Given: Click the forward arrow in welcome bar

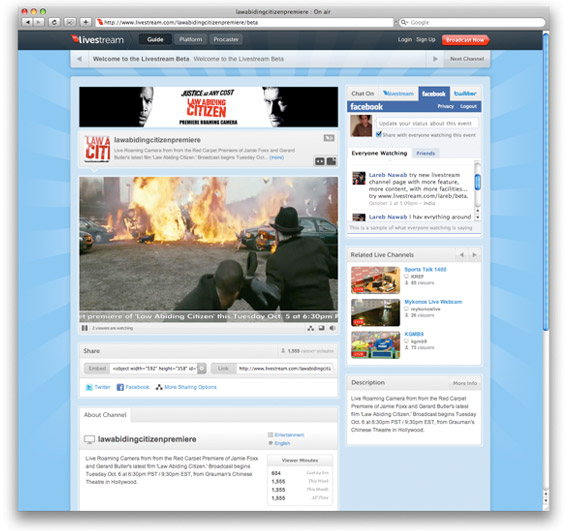Looking at the screenshot, I should (x=435, y=59).
